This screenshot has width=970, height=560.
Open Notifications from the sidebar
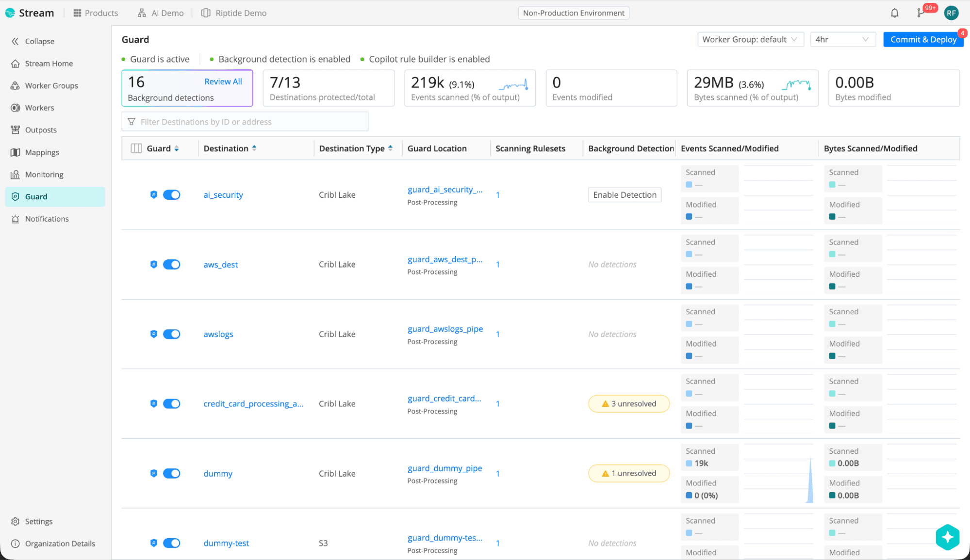click(x=47, y=219)
